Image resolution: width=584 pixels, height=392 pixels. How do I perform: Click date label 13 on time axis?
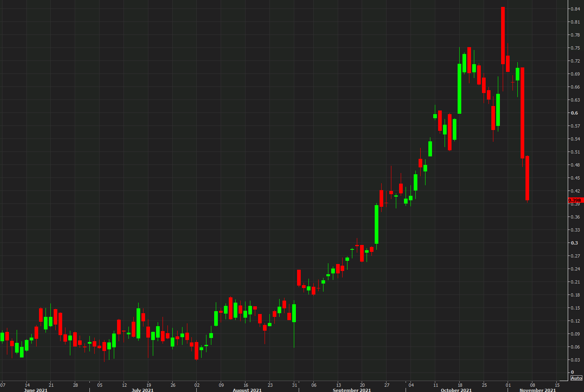[339, 385]
